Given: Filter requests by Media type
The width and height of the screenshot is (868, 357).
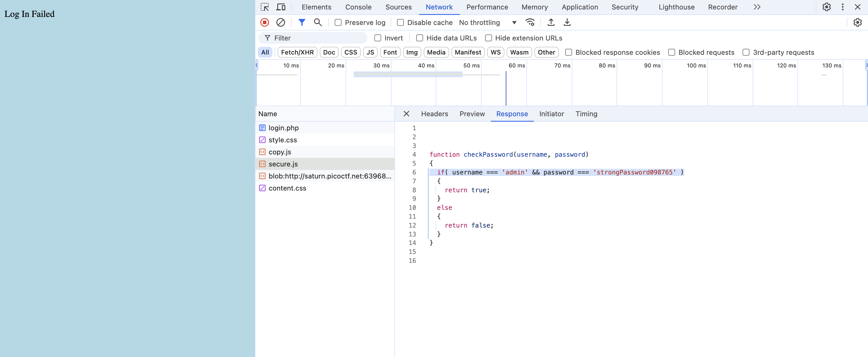Looking at the screenshot, I should [x=436, y=52].
